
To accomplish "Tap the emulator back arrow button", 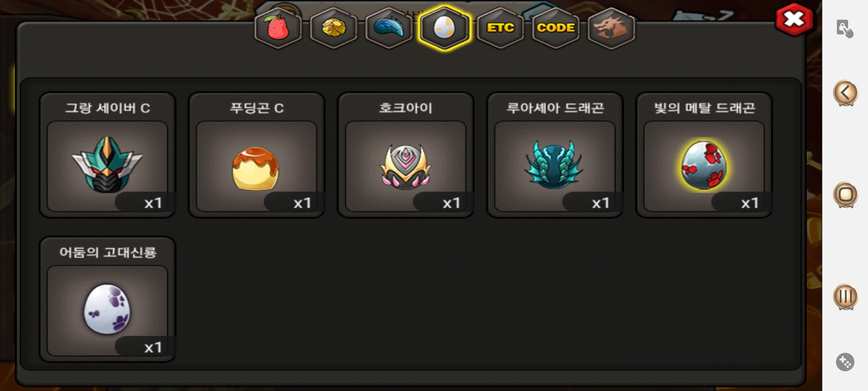I will tap(846, 93).
